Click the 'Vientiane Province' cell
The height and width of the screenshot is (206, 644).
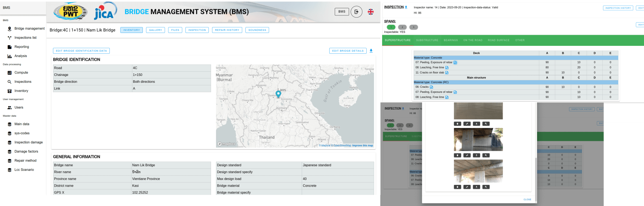(171, 179)
